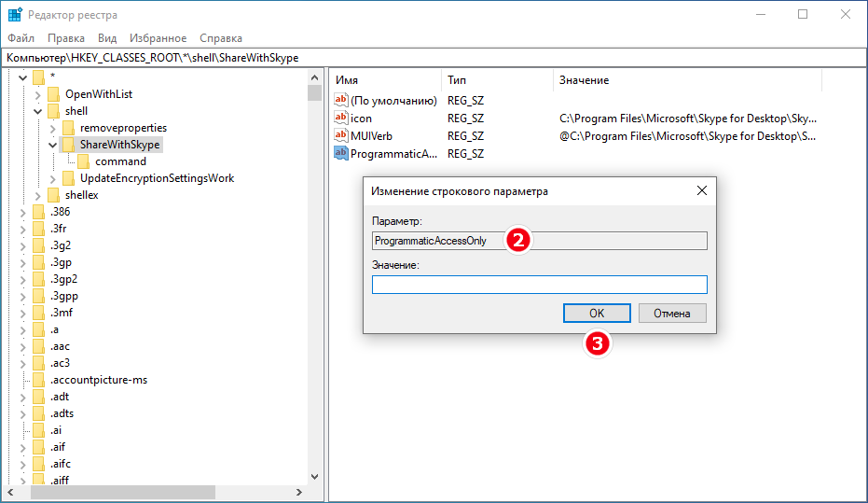Click the folder icon of OpenWithList key
Image resolution: width=868 pixels, height=503 pixels.
[x=54, y=94]
